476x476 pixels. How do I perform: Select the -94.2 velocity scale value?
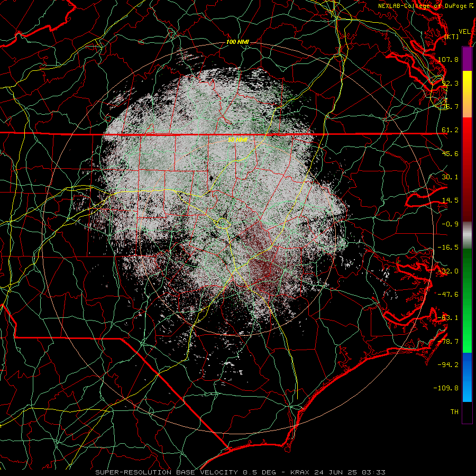(x=448, y=364)
